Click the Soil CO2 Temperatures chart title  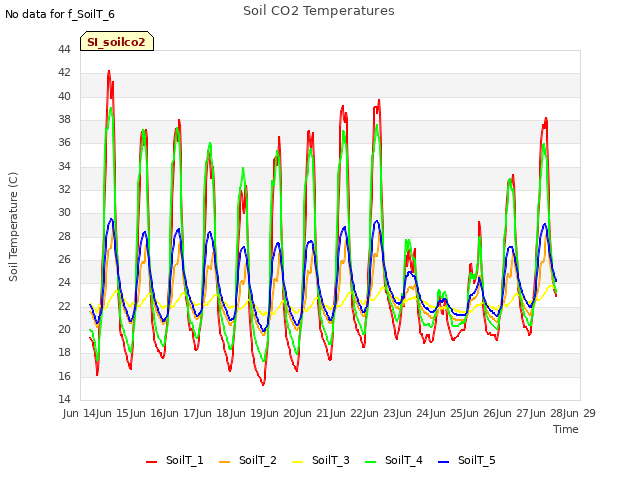click(x=319, y=11)
